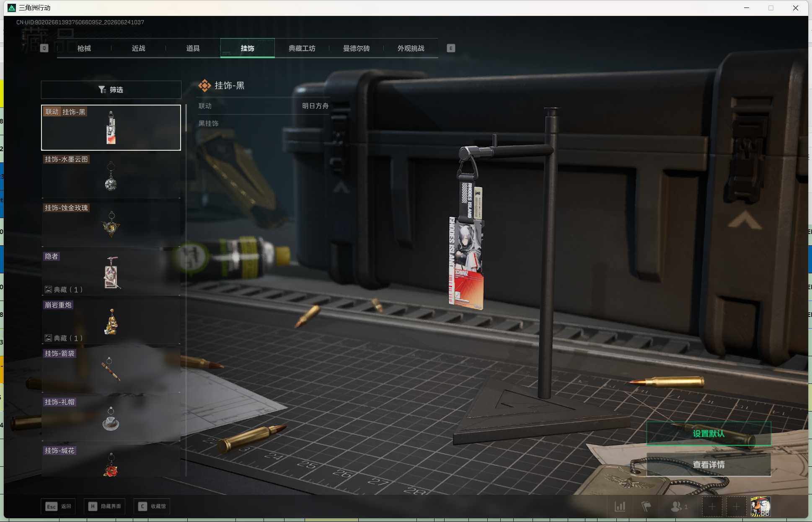Open the 近战 tab

[139, 48]
